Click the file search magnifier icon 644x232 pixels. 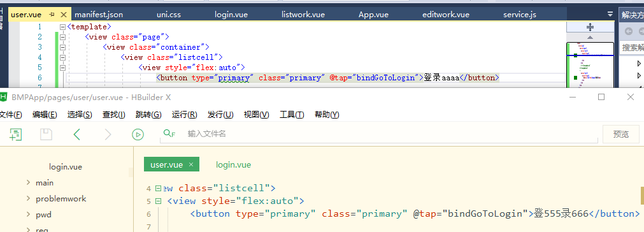[169, 133]
